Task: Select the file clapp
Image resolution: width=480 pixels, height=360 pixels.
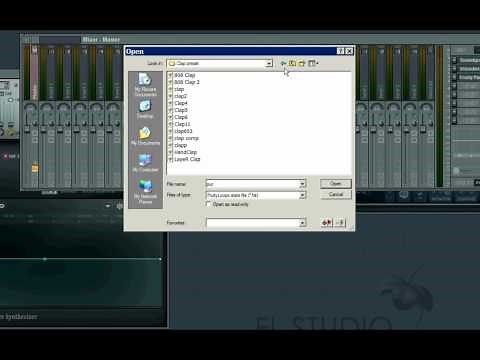Action: [178, 145]
